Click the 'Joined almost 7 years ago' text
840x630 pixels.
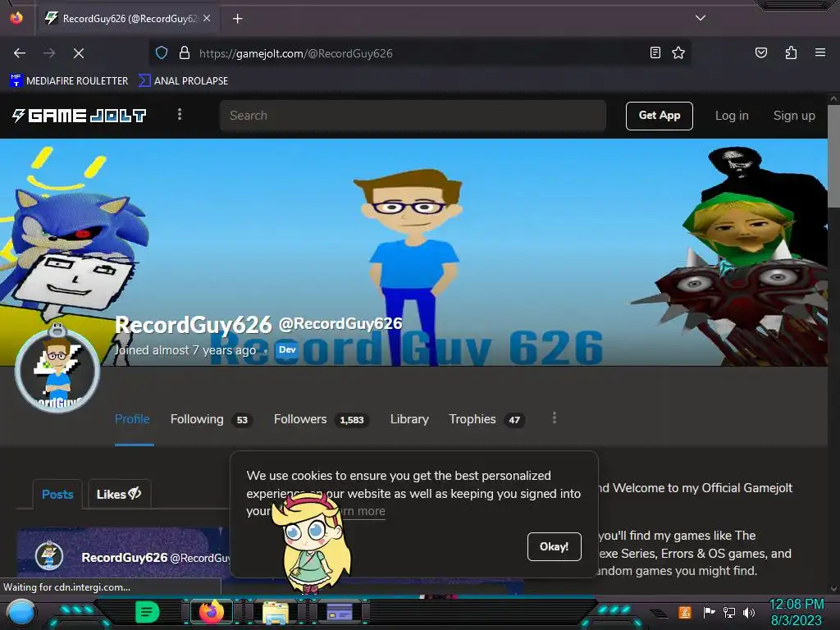click(185, 350)
